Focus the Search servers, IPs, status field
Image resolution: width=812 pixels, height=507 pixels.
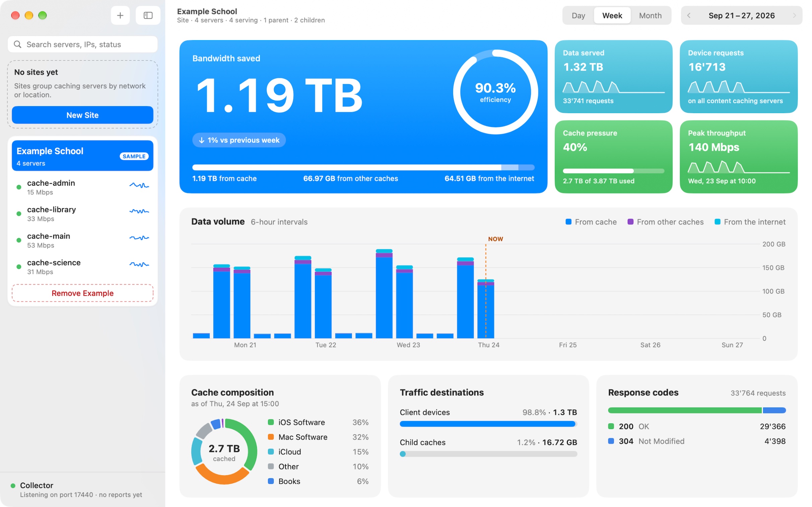[82, 44]
